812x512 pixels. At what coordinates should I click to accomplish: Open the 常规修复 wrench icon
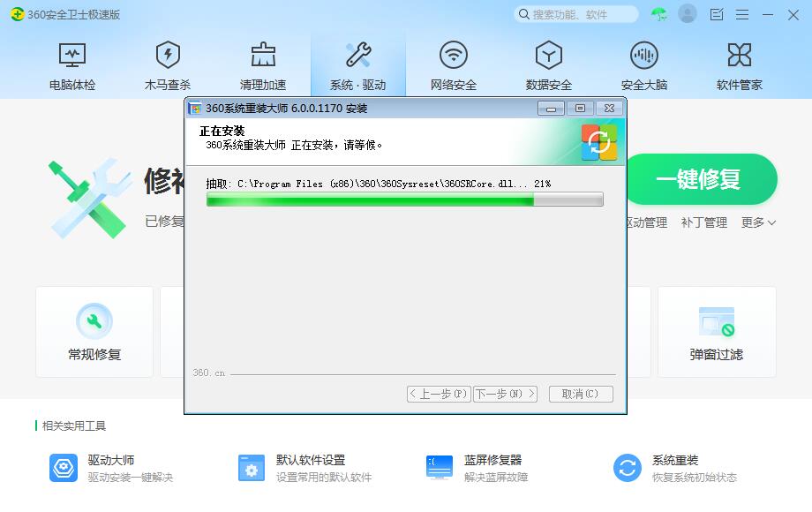click(94, 321)
